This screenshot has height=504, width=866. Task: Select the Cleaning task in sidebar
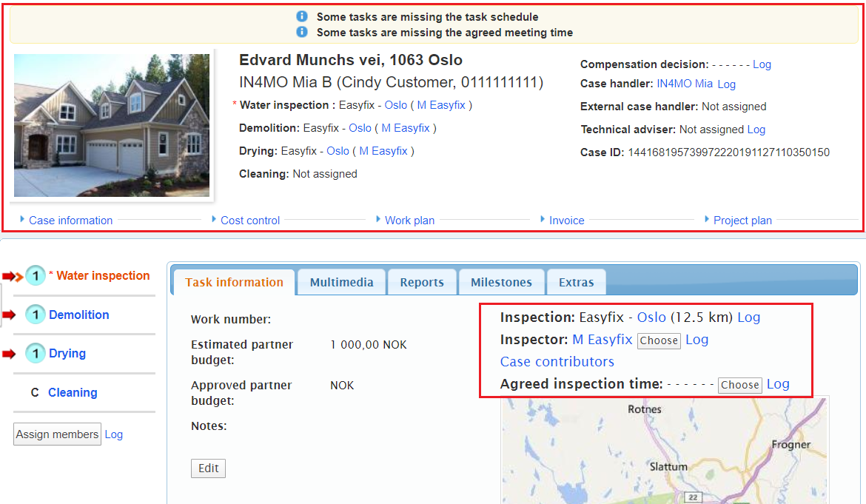(x=73, y=393)
